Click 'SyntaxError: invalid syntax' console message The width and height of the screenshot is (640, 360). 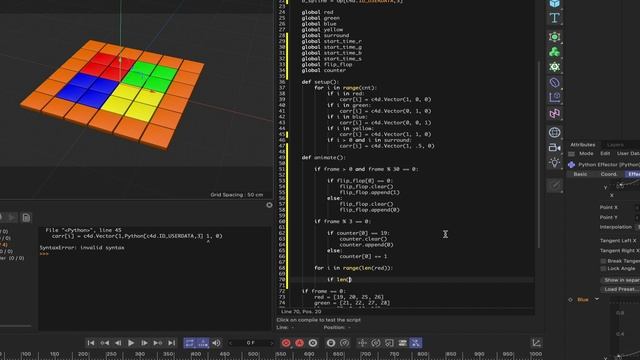point(82,248)
